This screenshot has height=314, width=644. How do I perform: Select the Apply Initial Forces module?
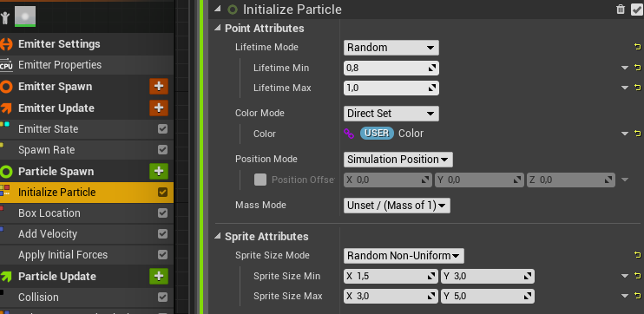click(62, 255)
